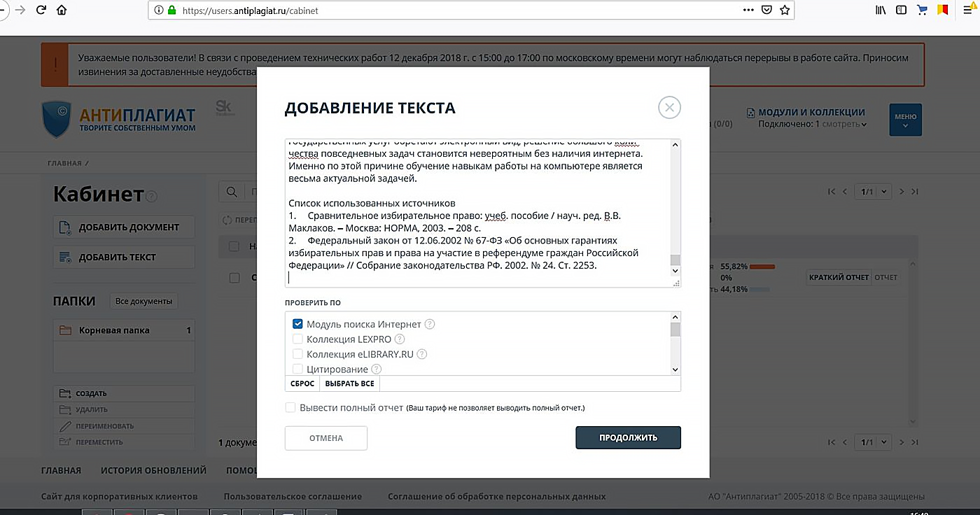
Task: Open КРАТКИЙ ОТЧЕТ for the document
Action: pyautogui.click(x=839, y=277)
